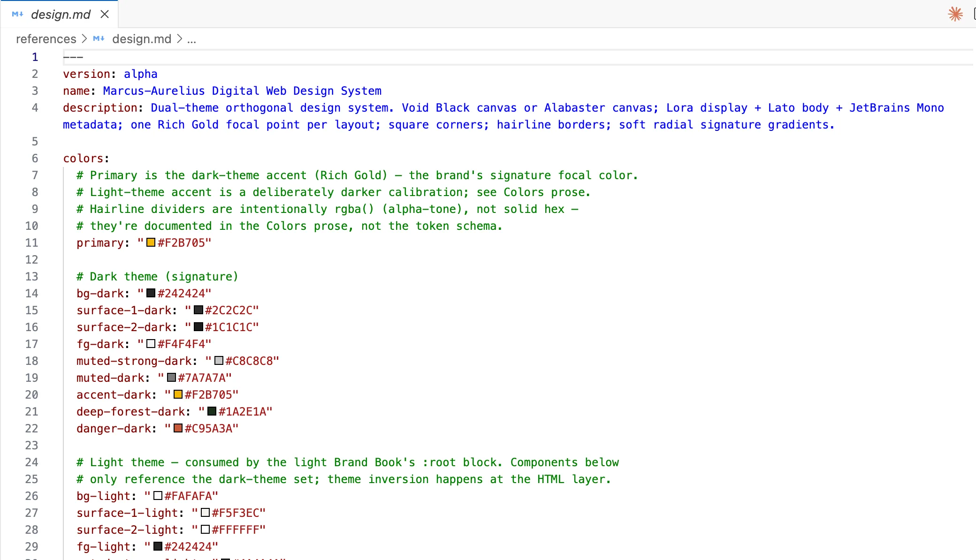The width and height of the screenshot is (976, 560).
Task: Click the '# Dark theme (signature)' comment
Action: point(158,277)
